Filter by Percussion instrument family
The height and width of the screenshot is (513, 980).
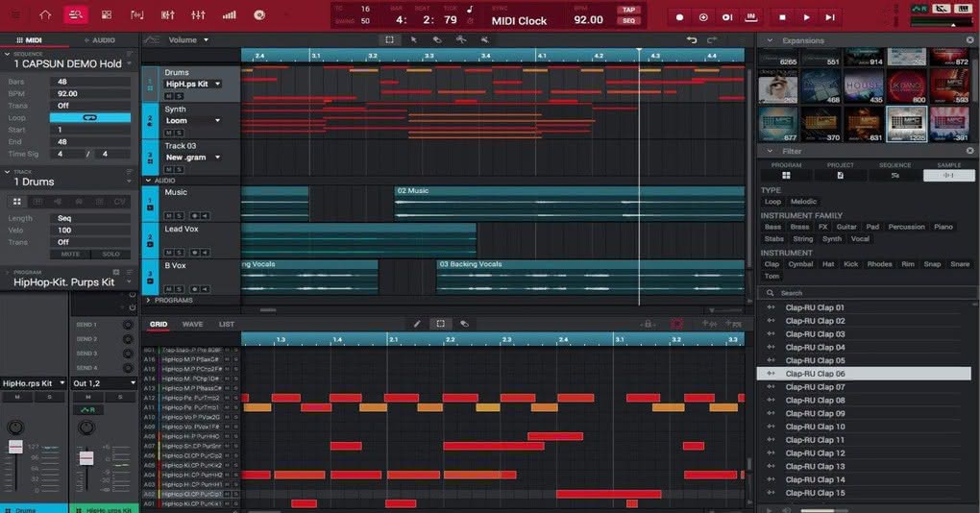point(906,227)
